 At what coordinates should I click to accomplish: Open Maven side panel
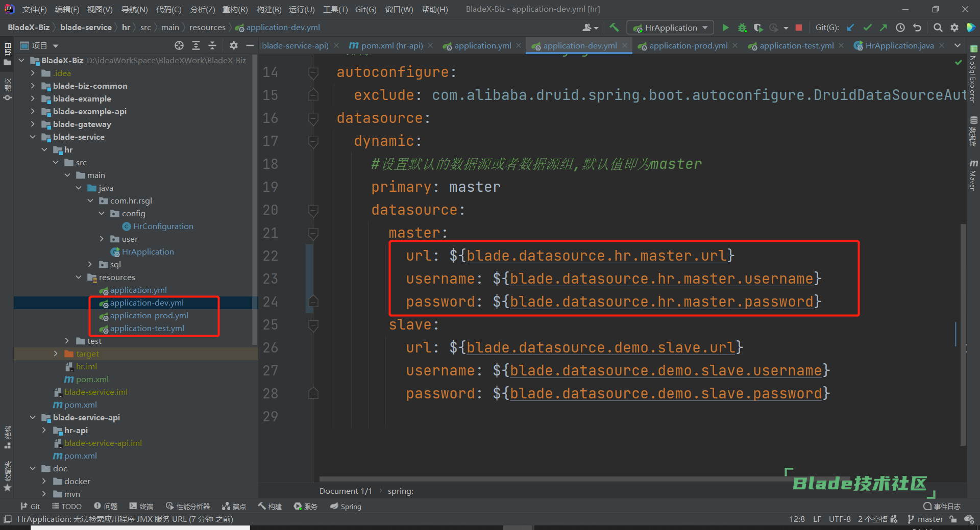coord(973,175)
